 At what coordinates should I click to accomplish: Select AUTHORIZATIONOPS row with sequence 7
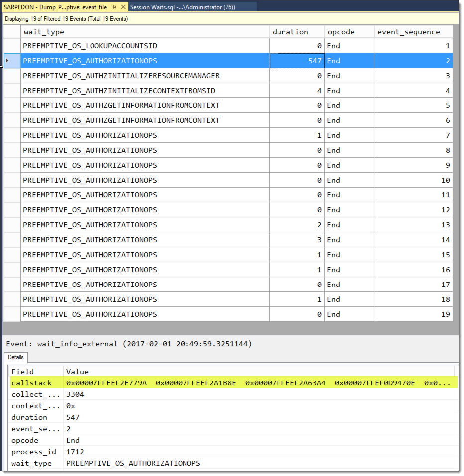228,135
